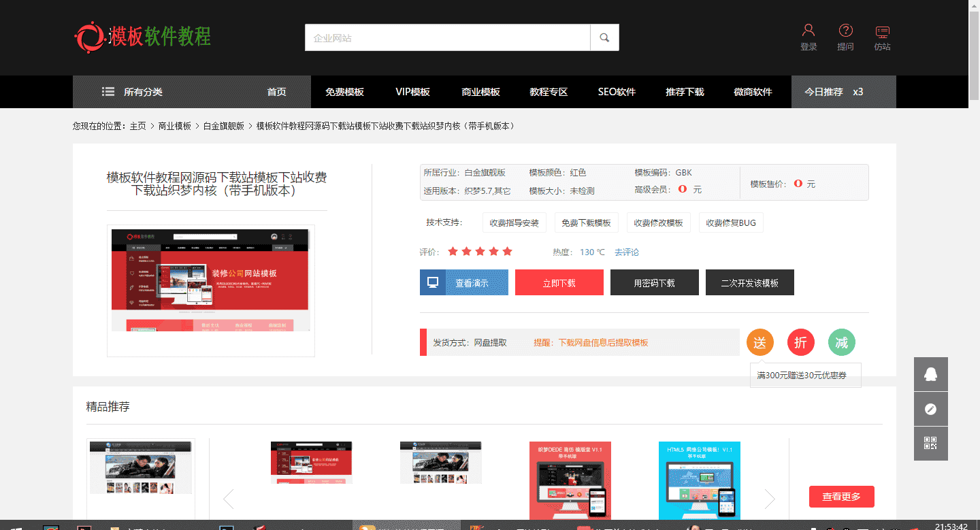The image size is (980, 530).
Task: Click the fifth rating star
Action: [506, 251]
